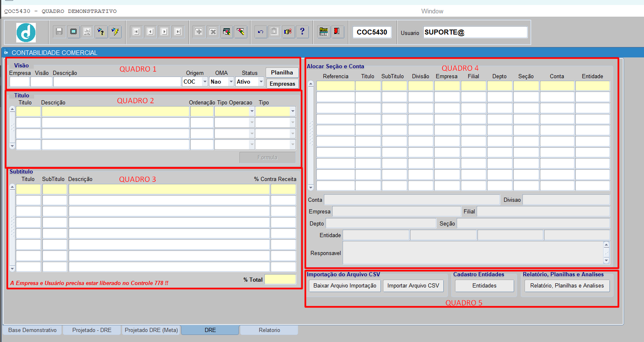Click the Contabilidade Comercial title bar icon
644x342 pixels.
[x=6, y=53]
